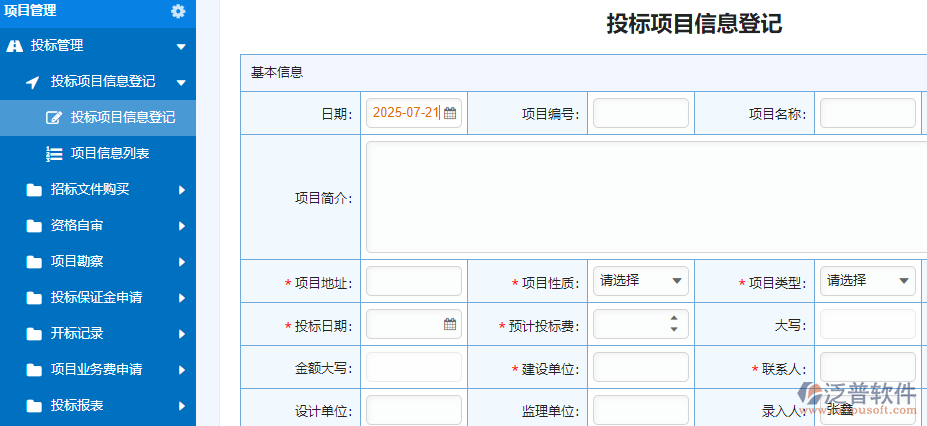The height and width of the screenshot is (426, 927).
Task: Click the 项目编号 input field
Action: coord(640,113)
